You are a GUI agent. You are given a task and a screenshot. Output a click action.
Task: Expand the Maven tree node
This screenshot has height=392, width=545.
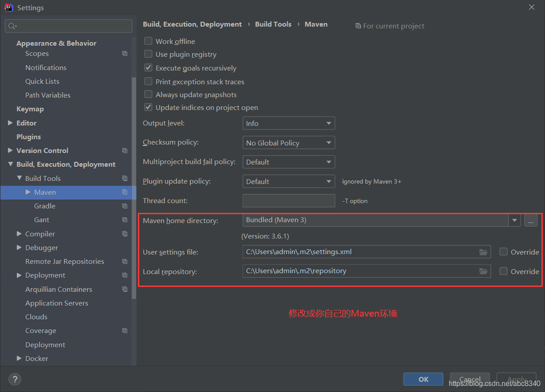coord(28,192)
